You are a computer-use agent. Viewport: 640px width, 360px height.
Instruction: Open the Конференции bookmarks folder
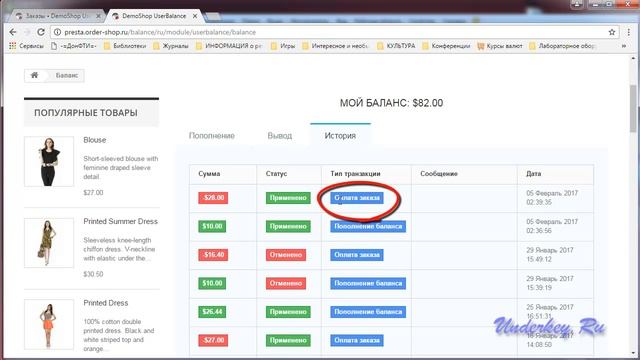click(446, 46)
